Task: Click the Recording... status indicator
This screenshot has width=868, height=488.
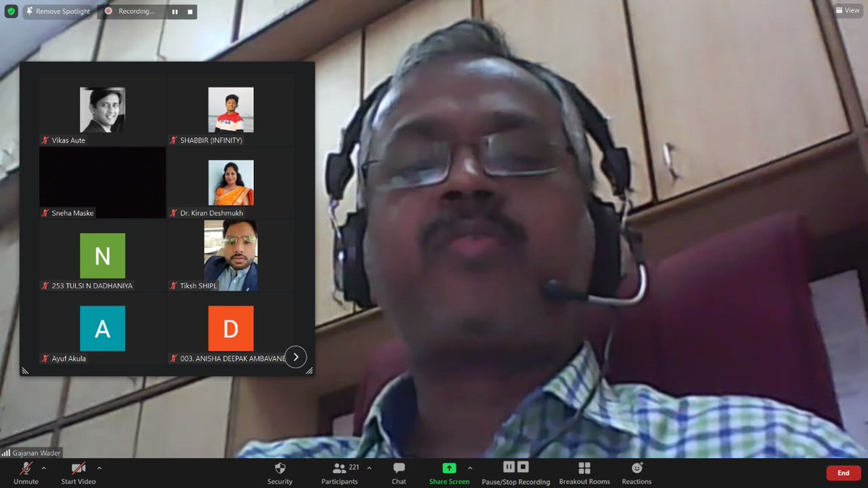Action: [129, 12]
